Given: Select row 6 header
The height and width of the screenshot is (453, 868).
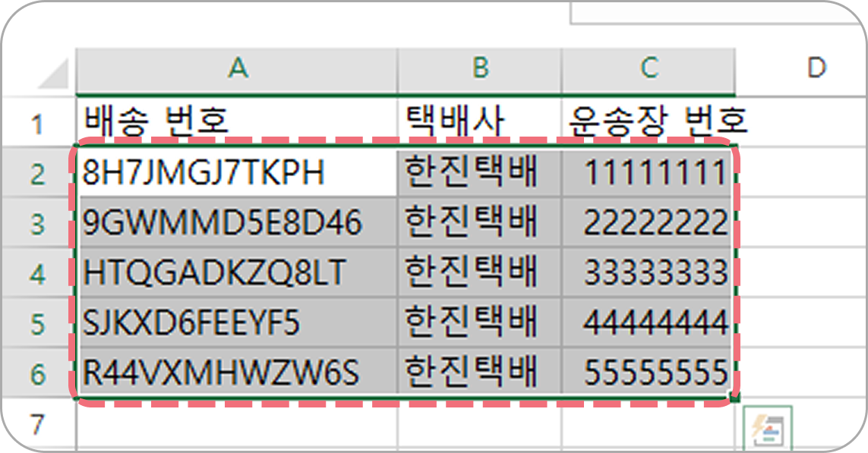Looking at the screenshot, I should click(39, 372).
